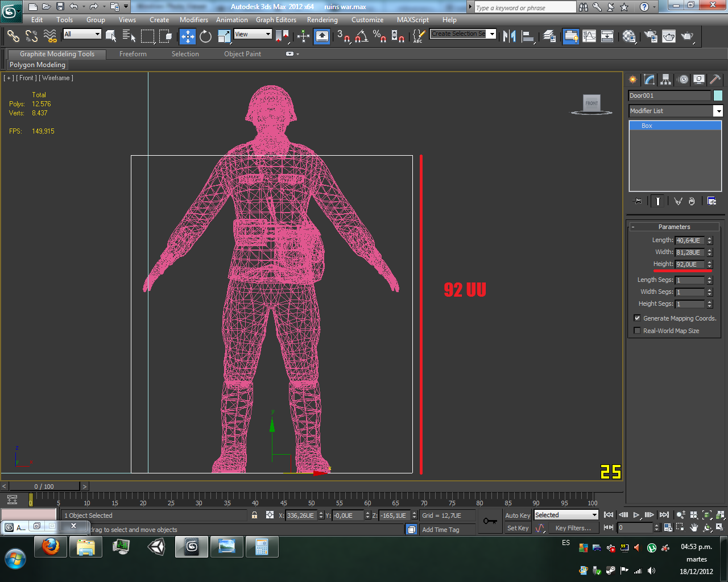Open Key Filters dialog
This screenshot has width=728, height=582.
point(573,528)
